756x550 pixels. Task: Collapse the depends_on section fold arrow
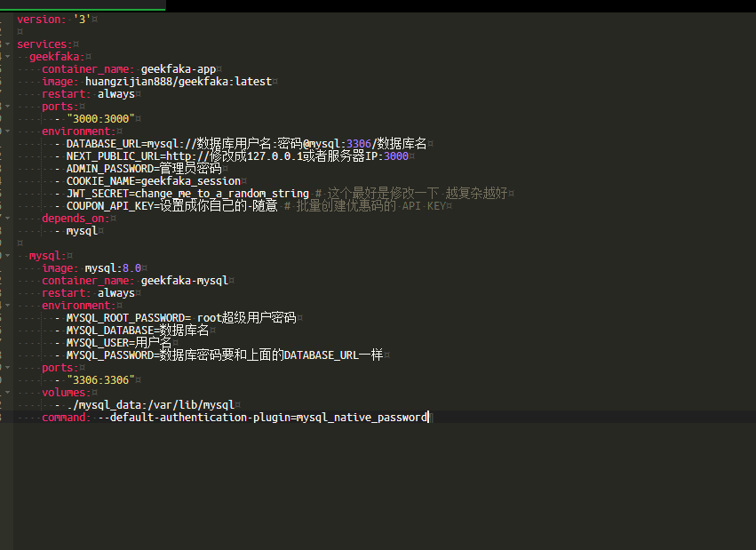[6, 219]
